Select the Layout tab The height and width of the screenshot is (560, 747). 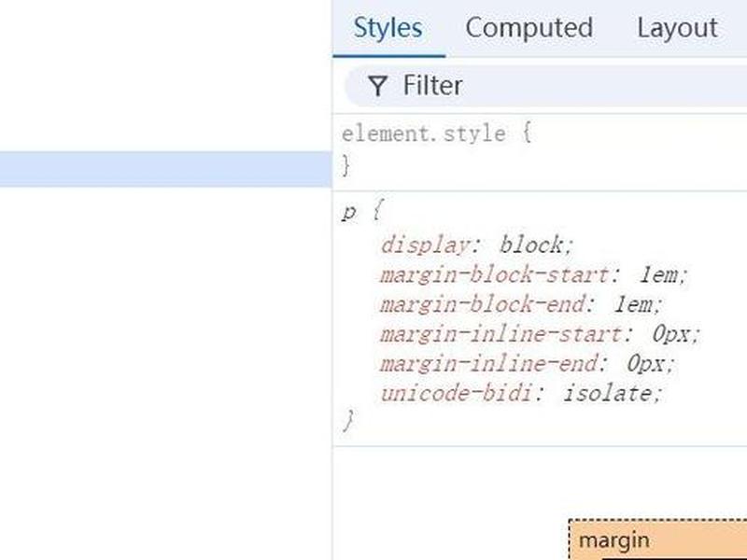(677, 28)
